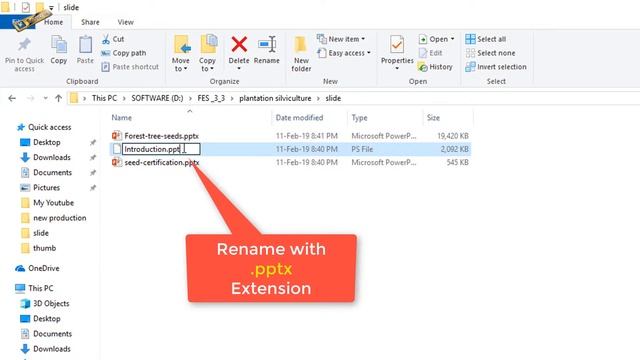Open file History
The height and width of the screenshot is (360, 640).
pyautogui.click(x=436, y=67)
